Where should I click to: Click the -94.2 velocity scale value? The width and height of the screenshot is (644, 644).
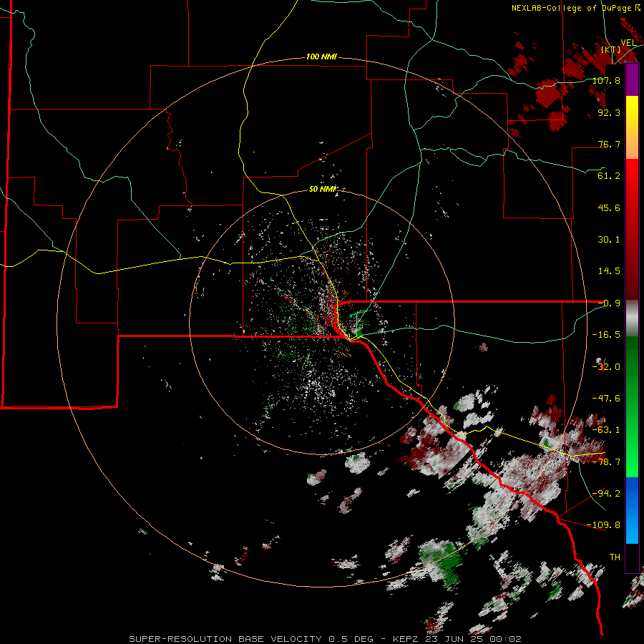[x=606, y=493]
